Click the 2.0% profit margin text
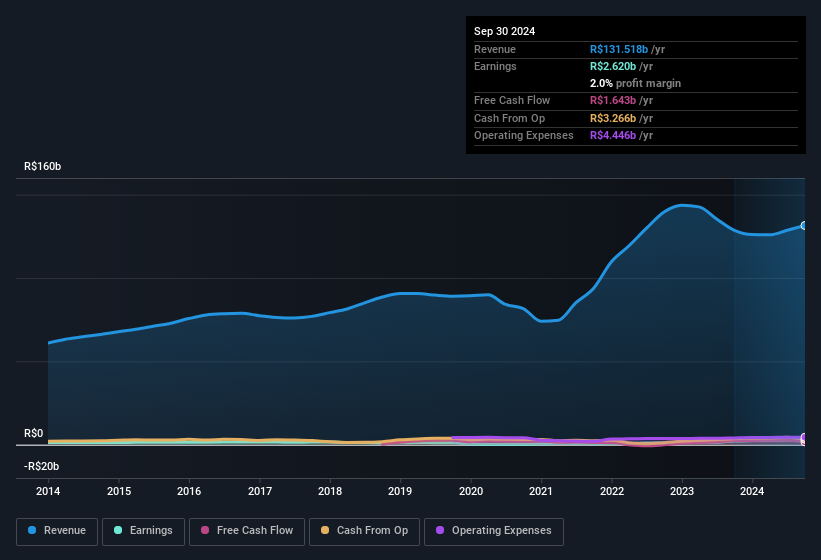This screenshot has height=560, width=821. click(x=635, y=83)
